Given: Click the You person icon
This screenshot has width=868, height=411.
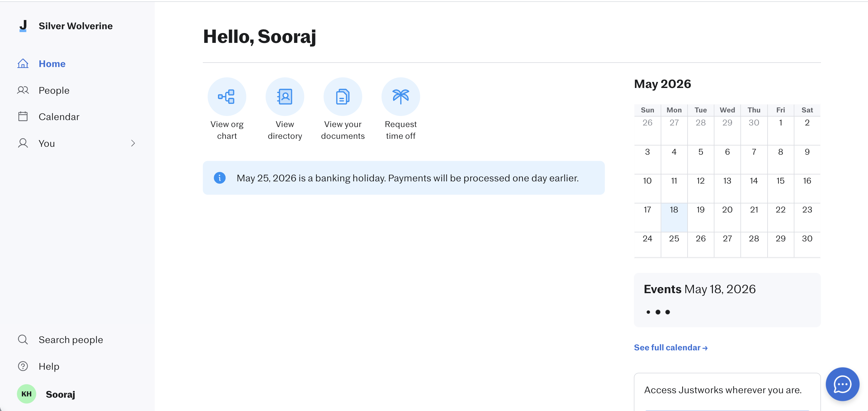Looking at the screenshot, I should tap(23, 144).
